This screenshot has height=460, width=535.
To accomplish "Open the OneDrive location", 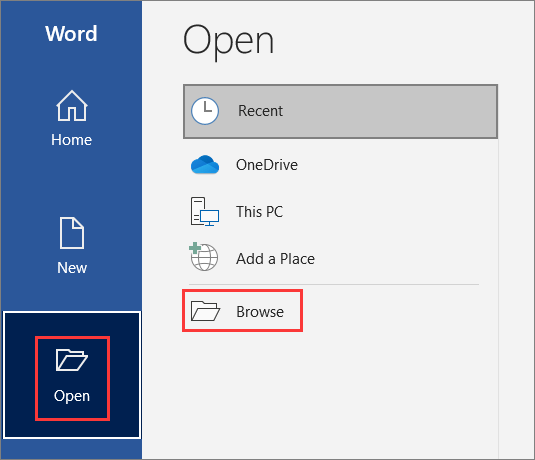I will [267, 165].
